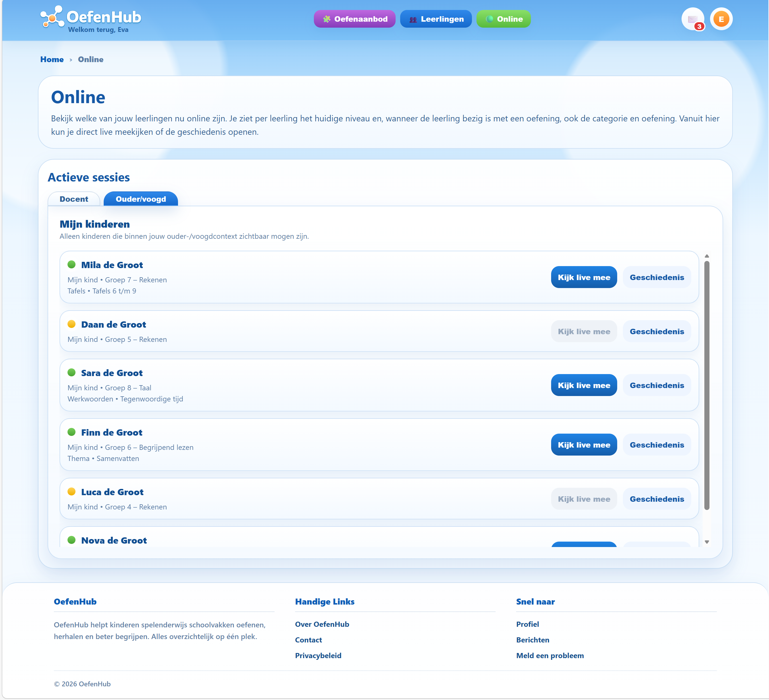Click the OefenHub logo icon
Viewport: 769px width, 700px height.
coord(52,17)
